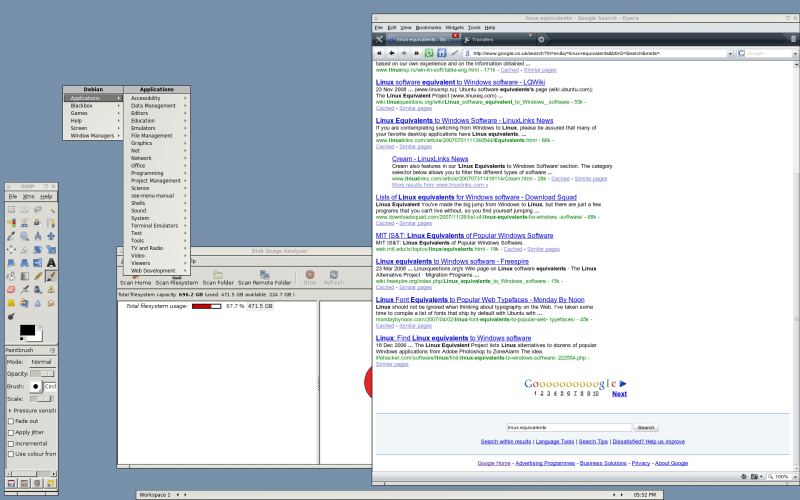Select the Bucket Fill tool in GIMP
This screenshot has width=800, height=500.
(11, 276)
